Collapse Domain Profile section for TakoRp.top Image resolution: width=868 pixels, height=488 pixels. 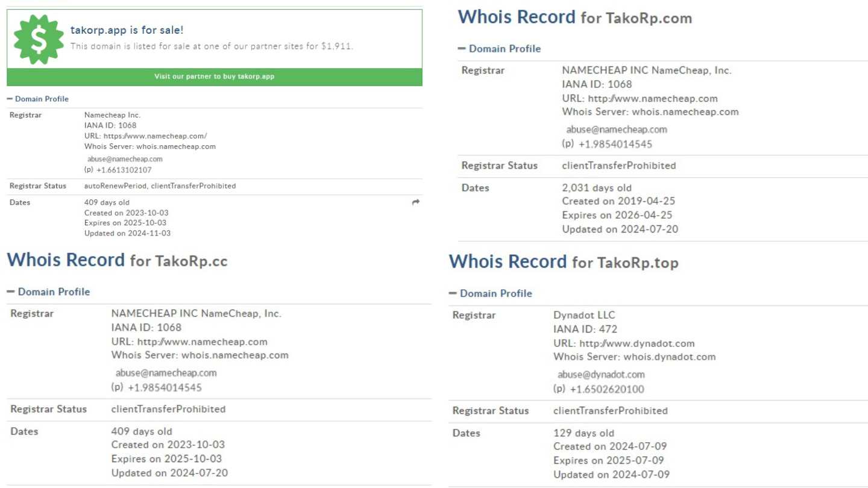(490, 293)
